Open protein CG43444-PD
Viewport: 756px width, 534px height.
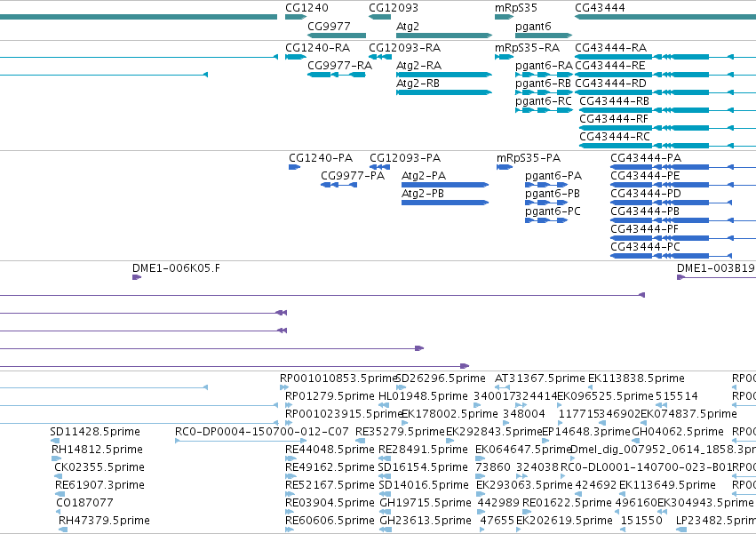click(646, 194)
